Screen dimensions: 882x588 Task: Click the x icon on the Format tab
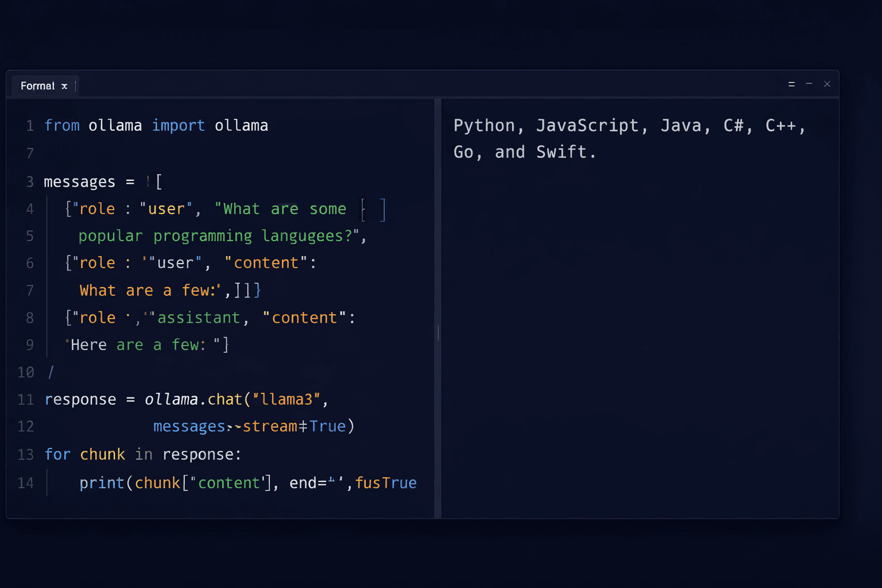pyautogui.click(x=64, y=86)
